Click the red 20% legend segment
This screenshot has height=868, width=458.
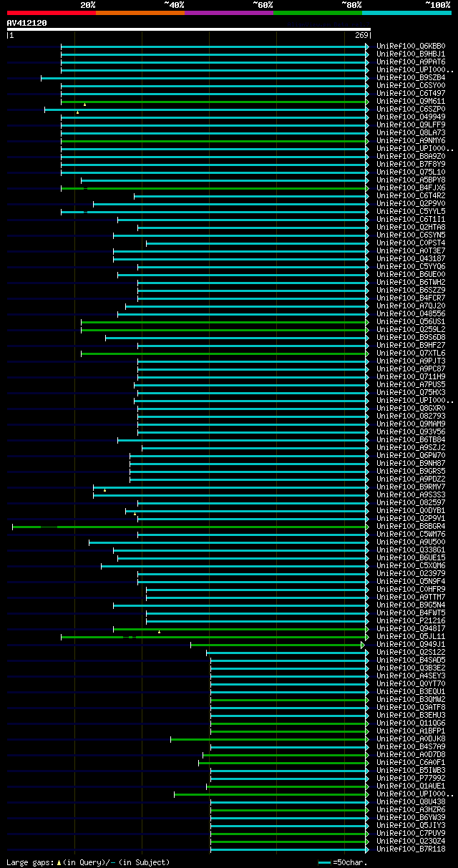pos(52,13)
